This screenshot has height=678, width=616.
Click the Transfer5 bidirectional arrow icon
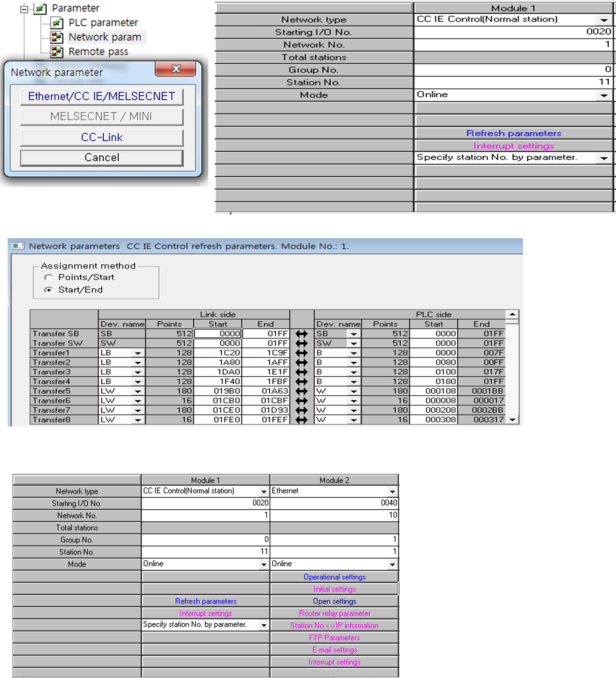click(x=301, y=391)
